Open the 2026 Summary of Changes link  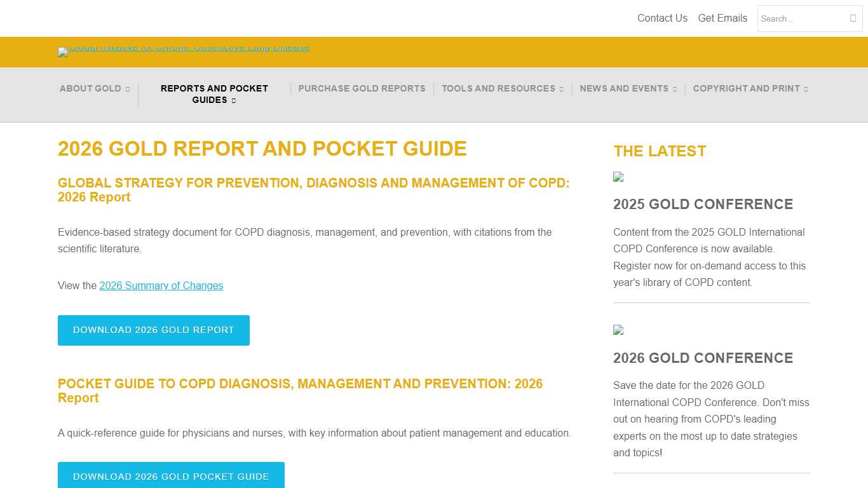[x=161, y=285]
